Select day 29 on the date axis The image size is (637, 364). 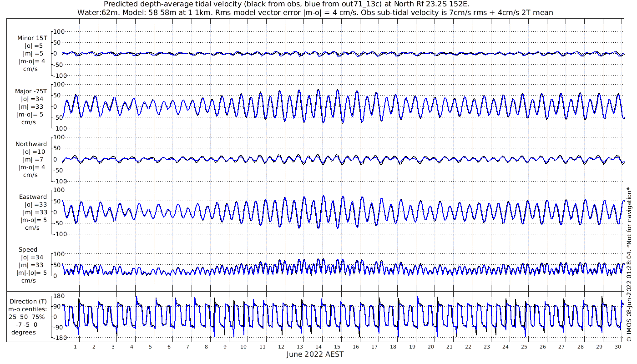tap(599, 347)
